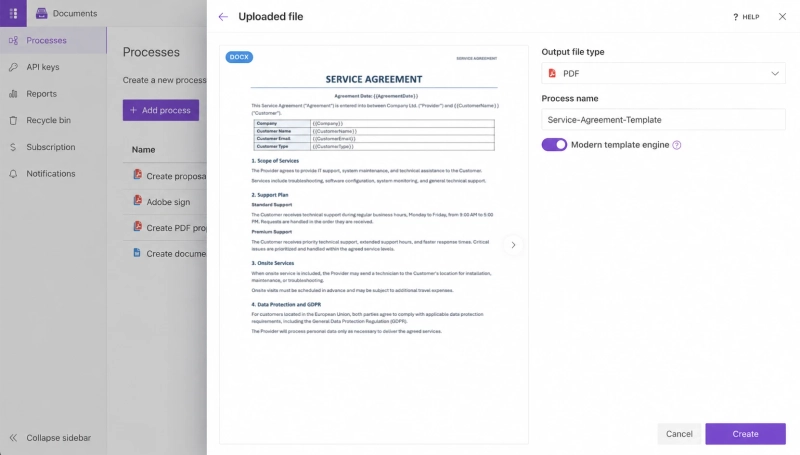This screenshot has width=800, height=455.
Task: Click the Processes page heading
Action: [x=151, y=52]
